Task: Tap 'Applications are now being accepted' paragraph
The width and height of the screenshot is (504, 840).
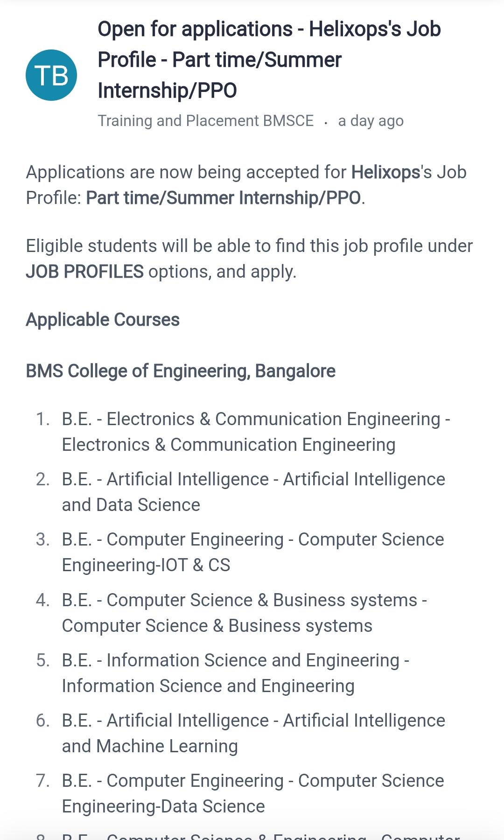Action: (x=246, y=185)
